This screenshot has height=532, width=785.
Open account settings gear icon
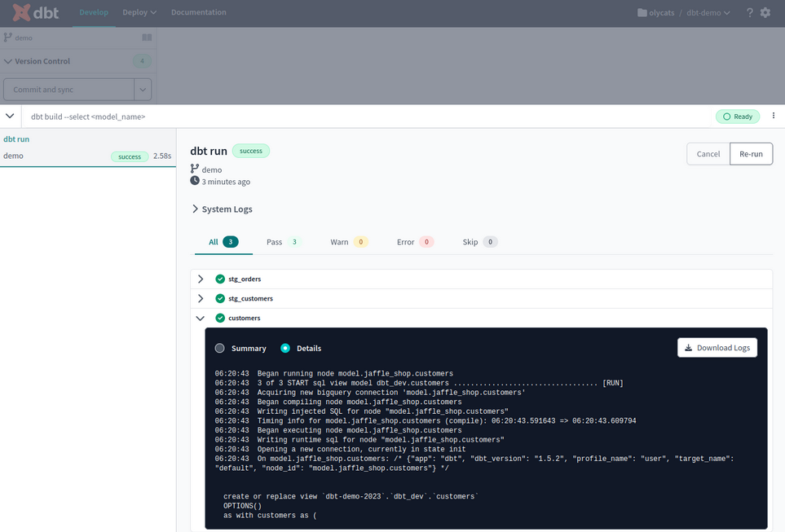(x=765, y=12)
